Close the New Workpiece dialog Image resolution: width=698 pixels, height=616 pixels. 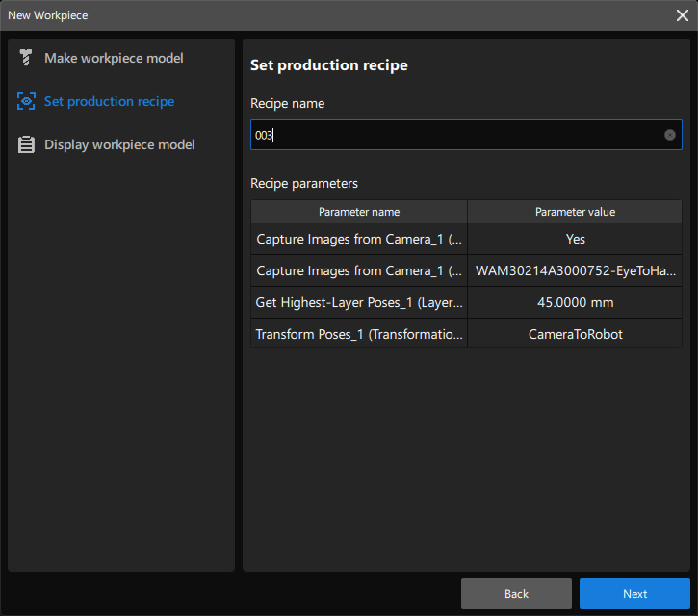coord(682,15)
